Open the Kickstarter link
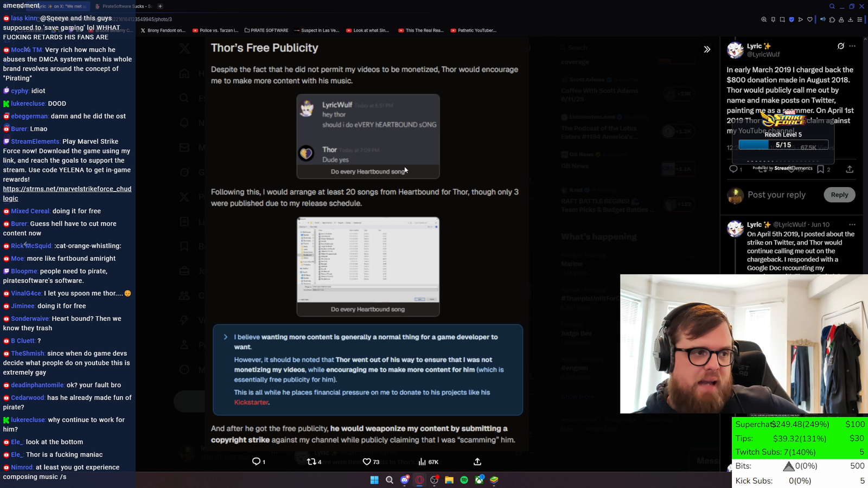Screen dimensions: 868x488 [x=251, y=402]
